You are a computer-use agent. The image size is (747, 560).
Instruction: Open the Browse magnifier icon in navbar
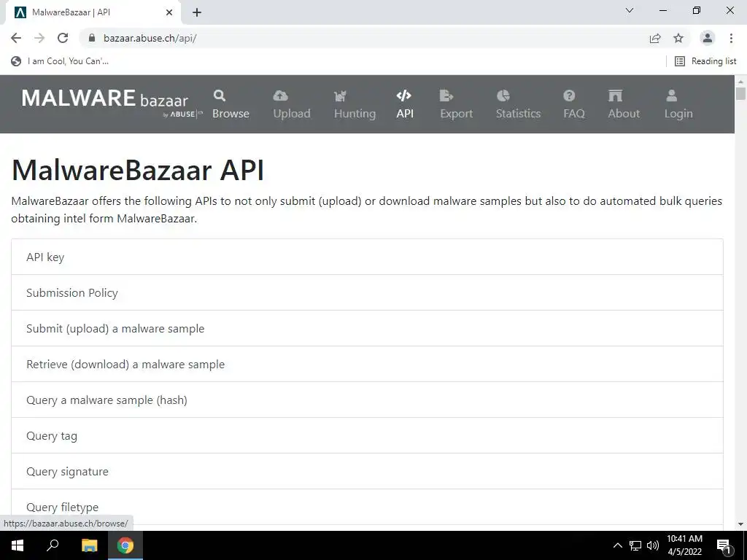pyautogui.click(x=219, y=96)
